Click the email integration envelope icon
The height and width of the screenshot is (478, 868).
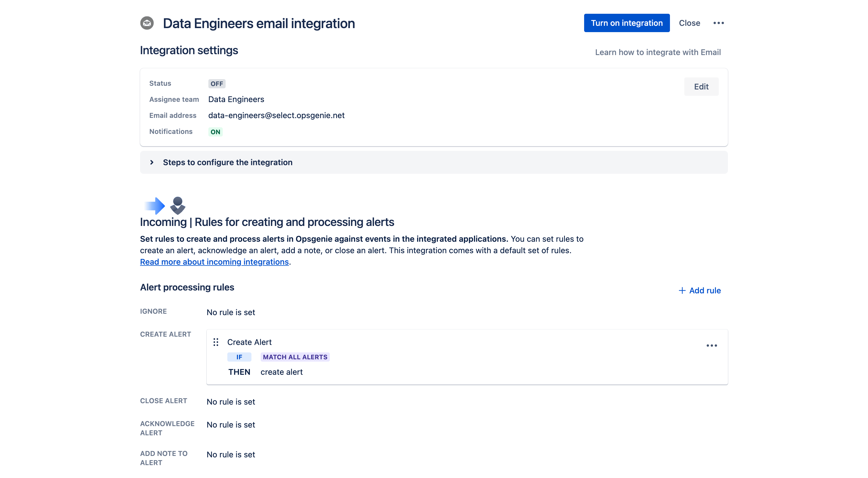click(x=147, y=23)
